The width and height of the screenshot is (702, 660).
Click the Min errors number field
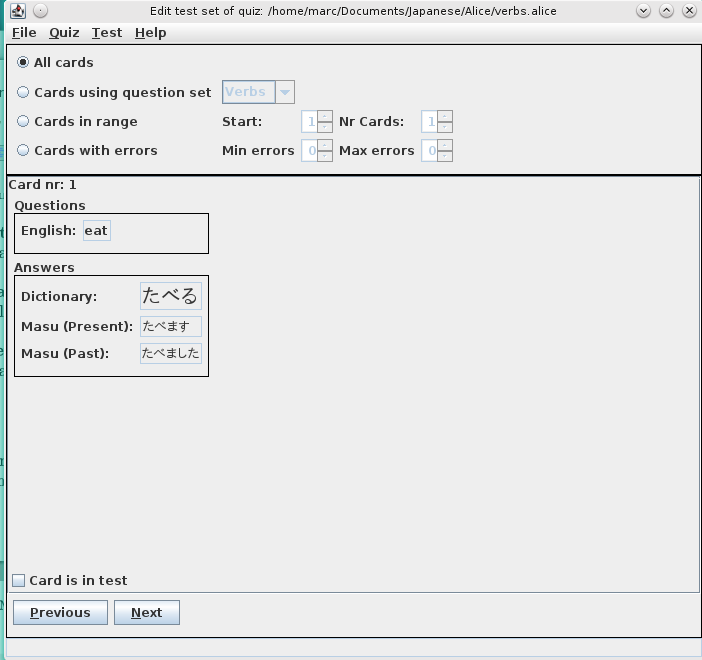tap(309, 150)
